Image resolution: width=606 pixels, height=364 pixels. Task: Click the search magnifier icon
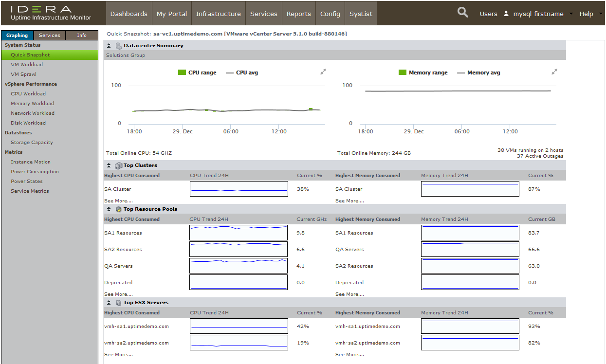pos(463,13)
